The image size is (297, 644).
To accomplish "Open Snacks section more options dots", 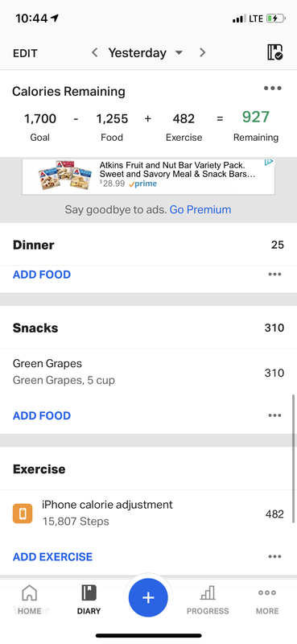I will tap(274, 415).
